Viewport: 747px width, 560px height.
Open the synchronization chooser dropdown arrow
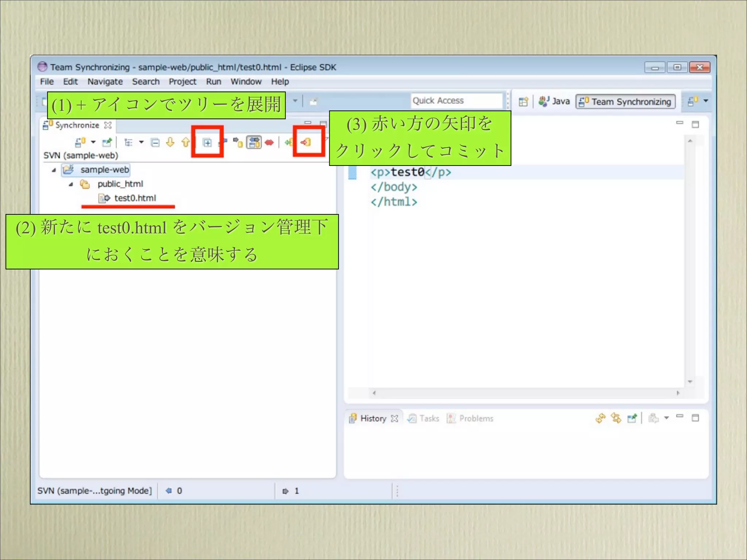click(93, 142)
